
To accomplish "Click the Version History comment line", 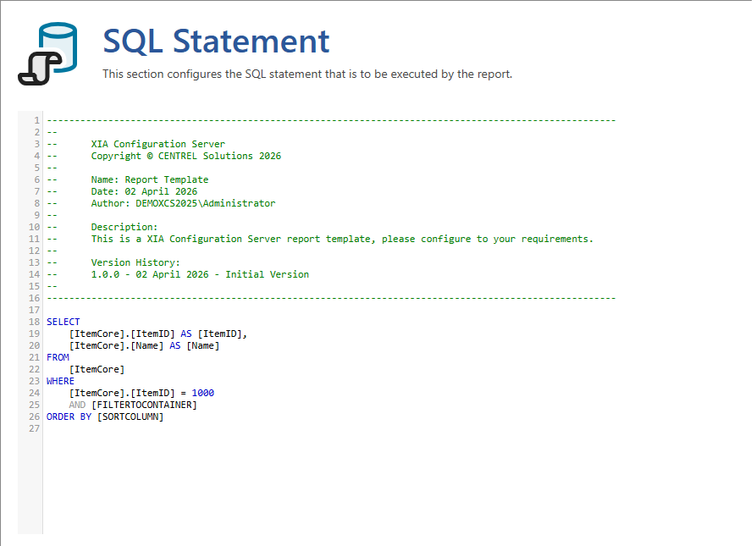I will tap(135, 262).
